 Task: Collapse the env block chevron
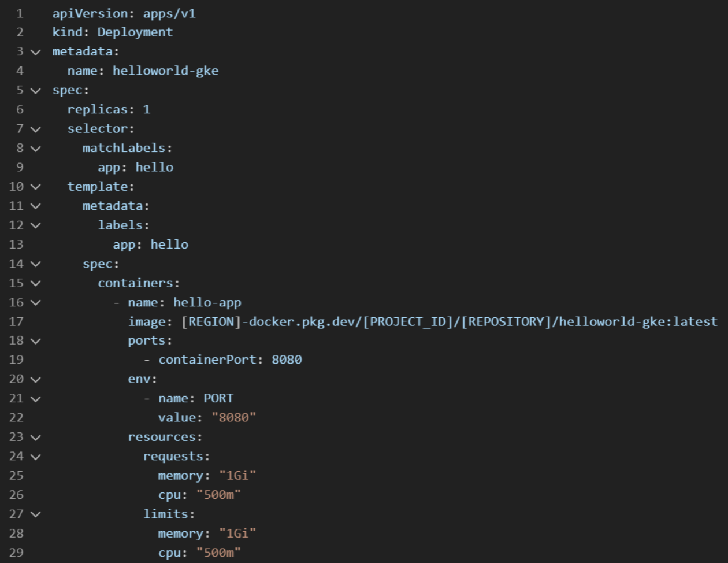[36, 380]
